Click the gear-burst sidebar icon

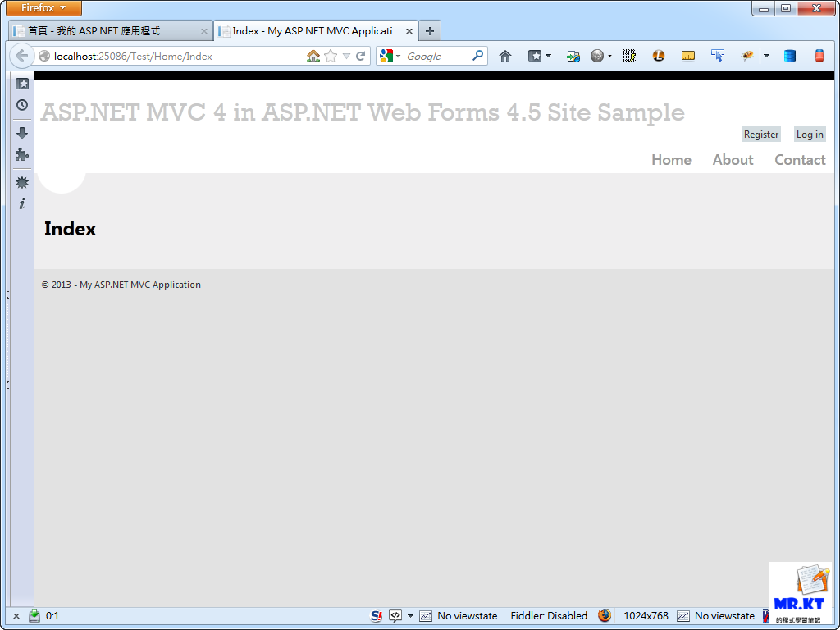[22, 183]
